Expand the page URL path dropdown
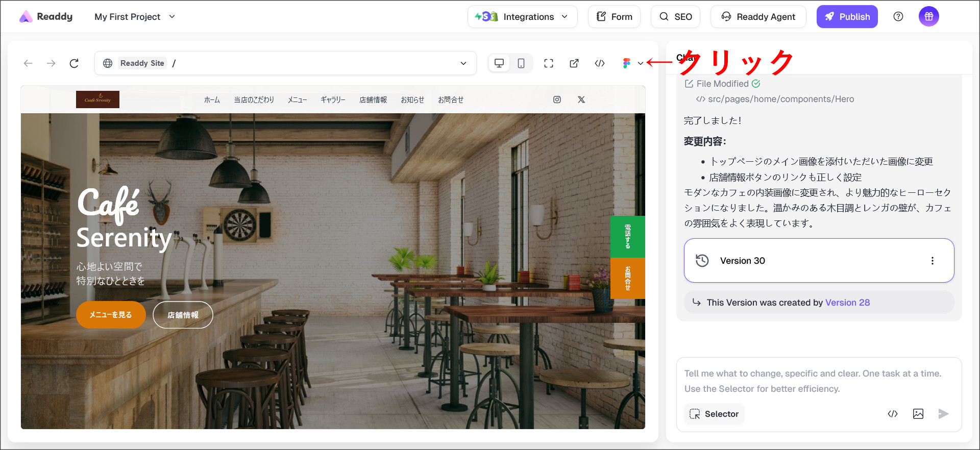 [x=463, y=63]
